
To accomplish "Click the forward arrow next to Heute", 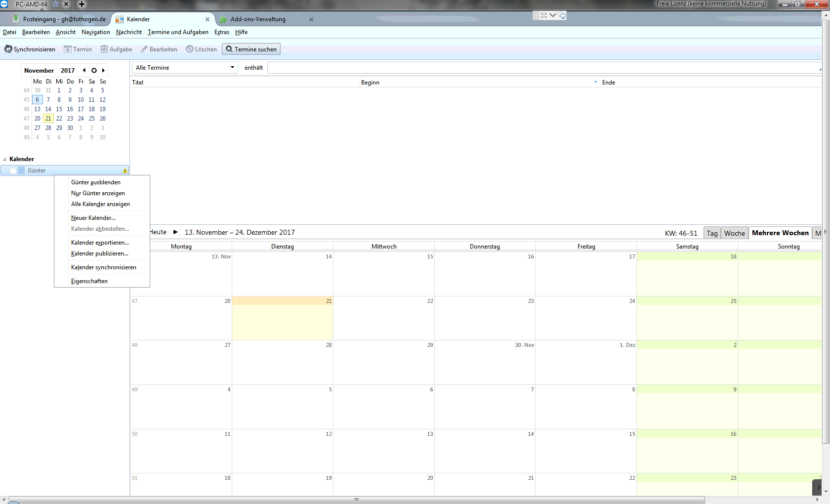I will click(175, 232).
